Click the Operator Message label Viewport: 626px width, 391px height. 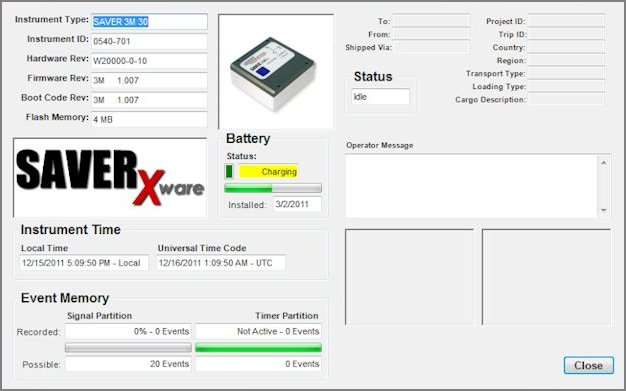(x=380, y=145)
